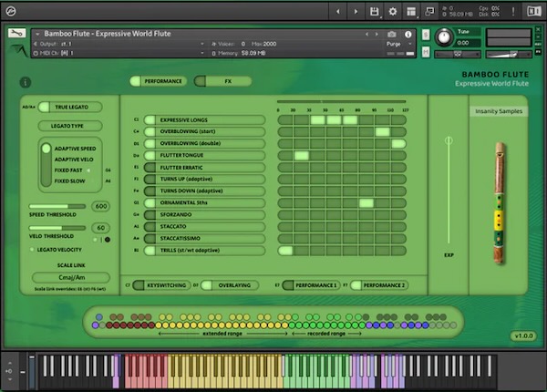Screen dimensions: 547x392
Task: Click Turns Up (adaptive) articulation
Action: [204, 179]
